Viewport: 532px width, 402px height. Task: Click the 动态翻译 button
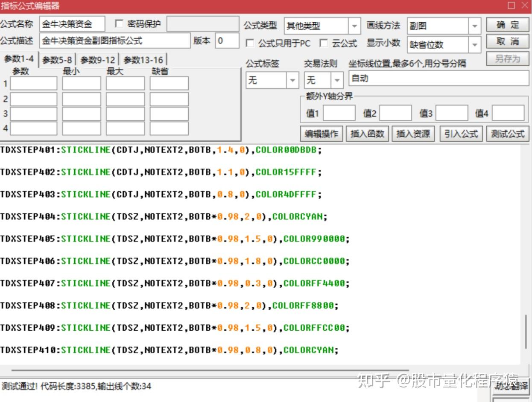[x=511, y=386]
